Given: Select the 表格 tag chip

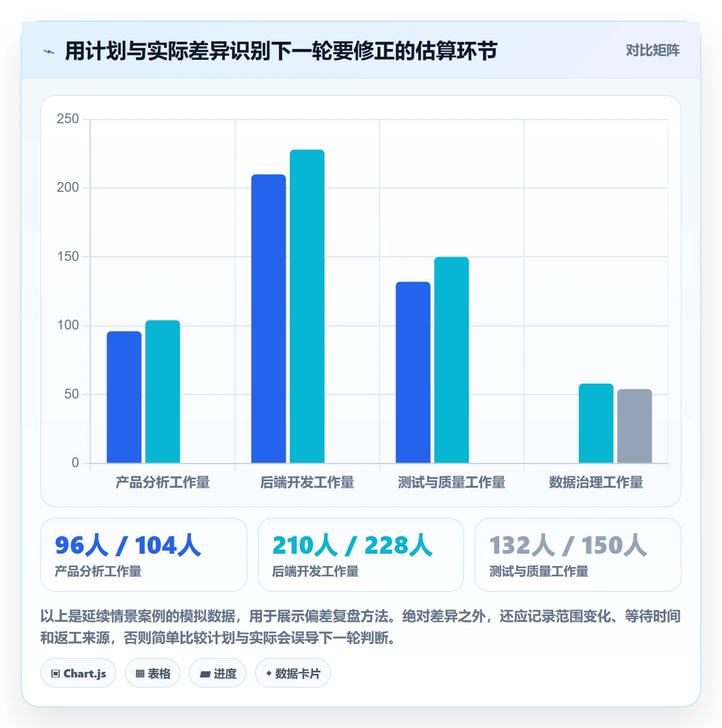Looking at the screenshot, I should tap(153, 673).
